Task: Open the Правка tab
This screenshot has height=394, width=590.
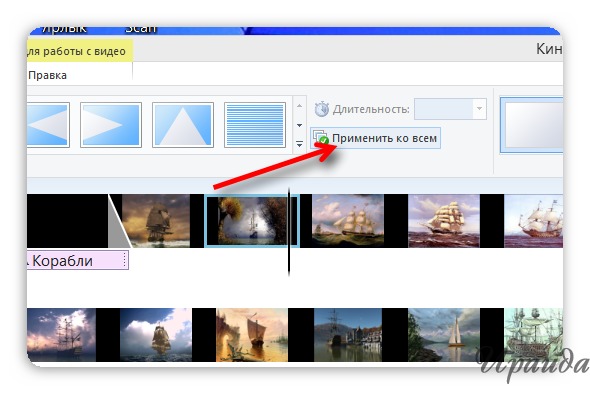Action: point(47,75)
